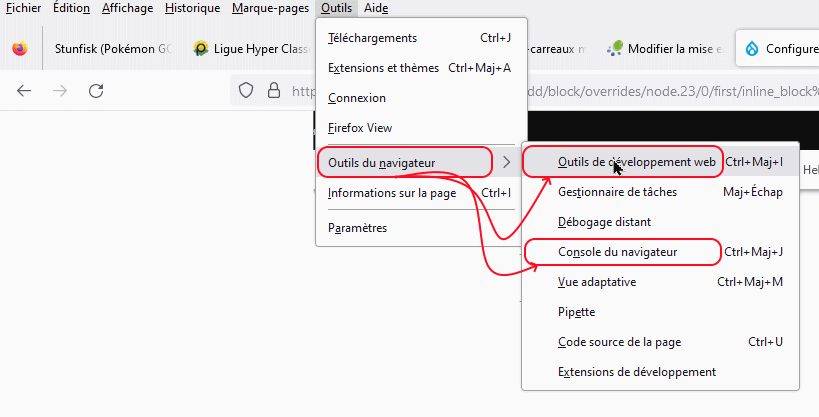Open the Édition menu
The image size is (819, 417).
[x=71, y=8]
